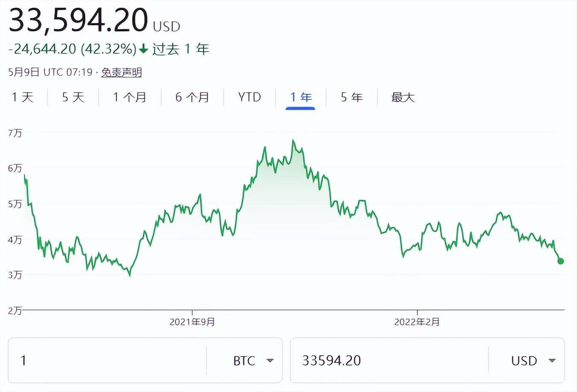Click the -24,644.20 (42.32%) change text
This screenshot has width=577, height=392.
72,49
